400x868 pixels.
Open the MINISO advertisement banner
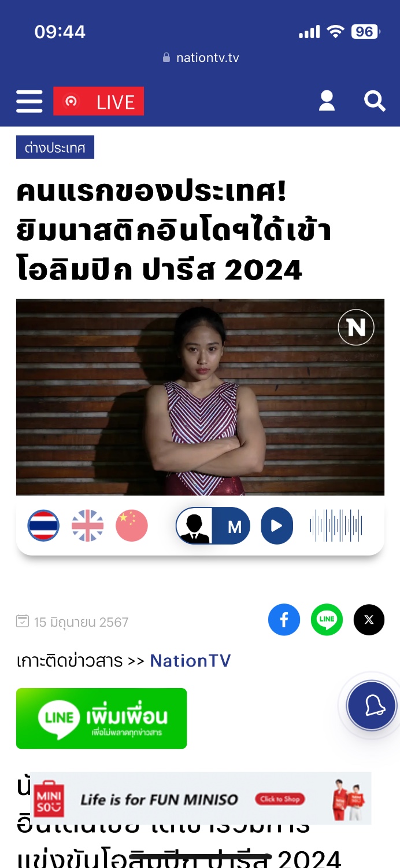(x=201, y=798)
